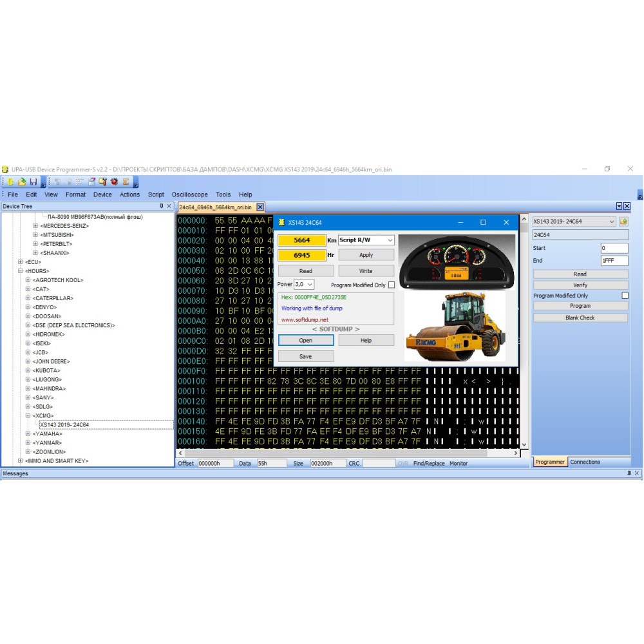Screen dimensions: 644x644
Task: Click the dotted grid toolbar icon
Action: [80, 182]
